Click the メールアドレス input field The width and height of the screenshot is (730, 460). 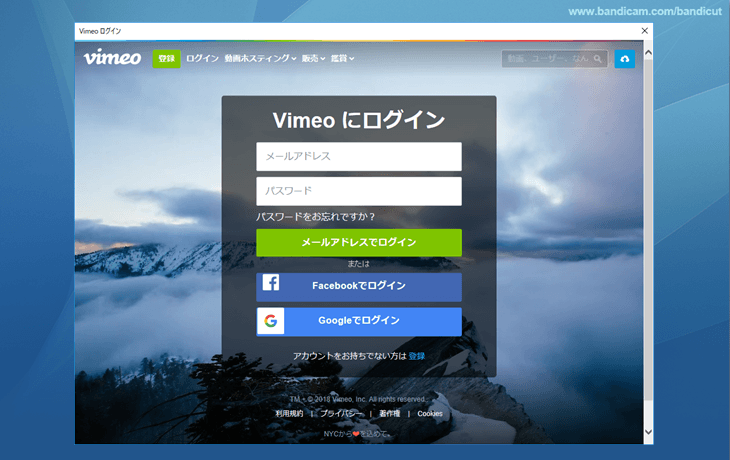coord(359,156)
